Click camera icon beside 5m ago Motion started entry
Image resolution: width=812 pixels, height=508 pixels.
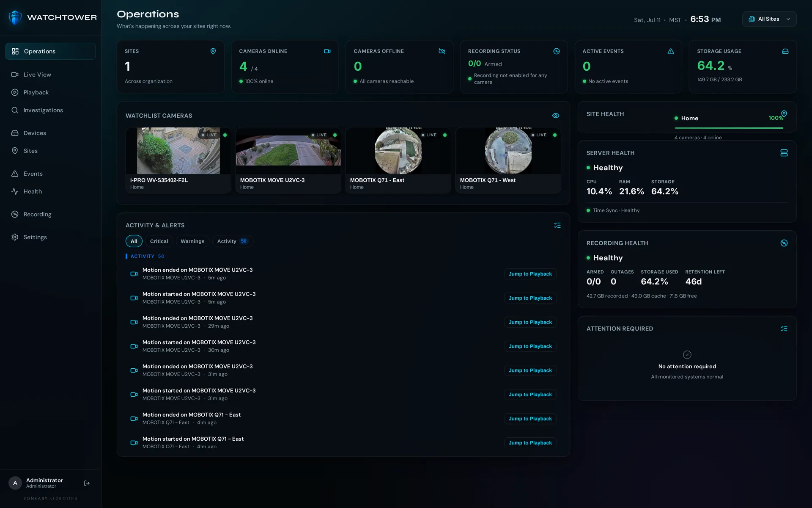point(134,298)
